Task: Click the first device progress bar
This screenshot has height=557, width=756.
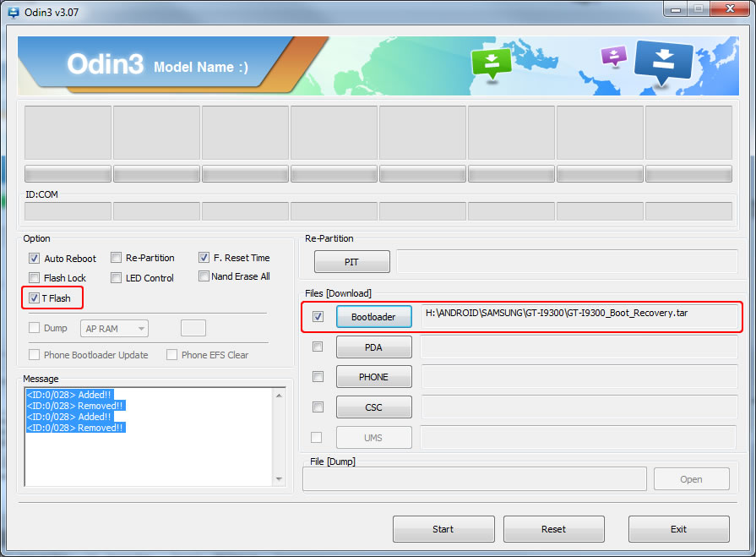Action: click(68, 173)
